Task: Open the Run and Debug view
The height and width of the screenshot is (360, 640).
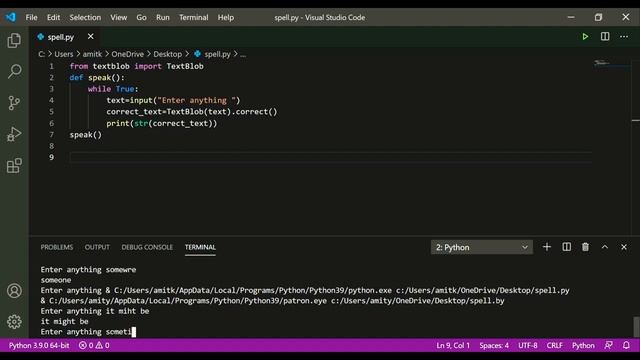Action: [x=14, y=134]
